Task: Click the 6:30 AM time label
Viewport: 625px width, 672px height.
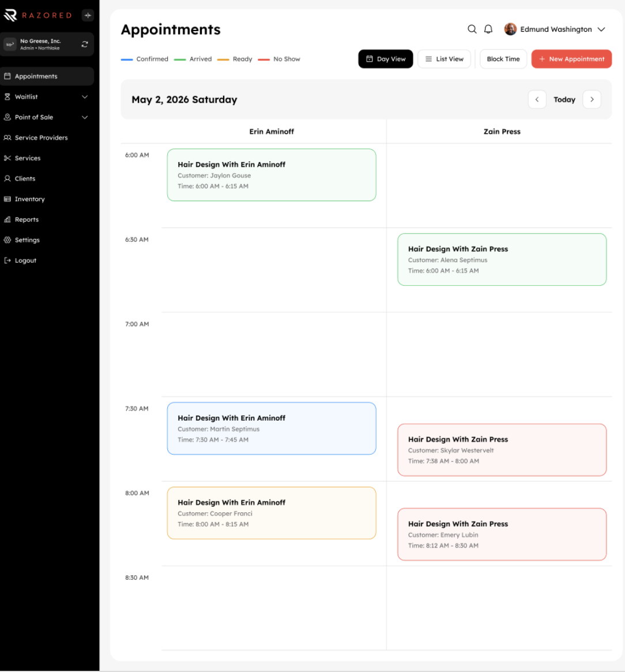Action: coord(137,240)
